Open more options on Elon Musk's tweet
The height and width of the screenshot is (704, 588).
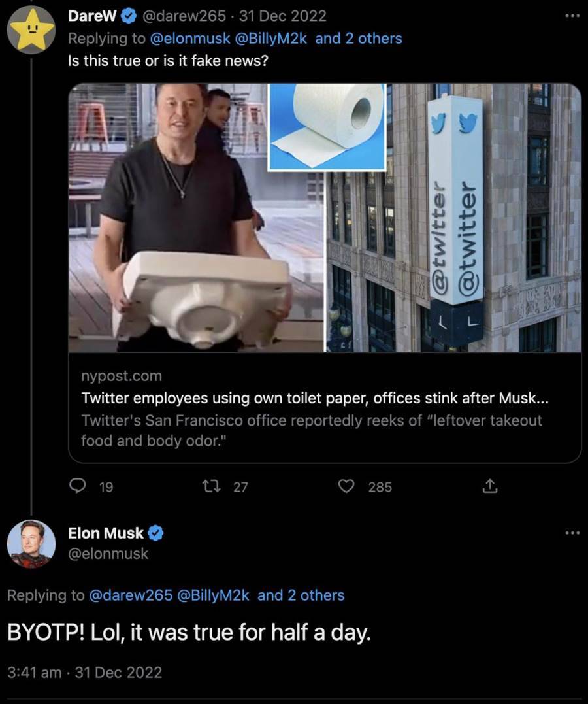(572, 533)
